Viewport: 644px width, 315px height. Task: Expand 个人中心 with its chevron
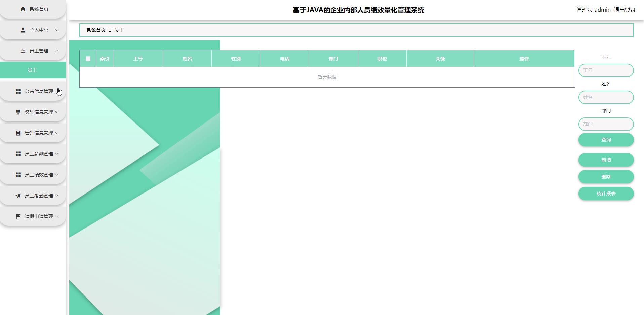57,30
